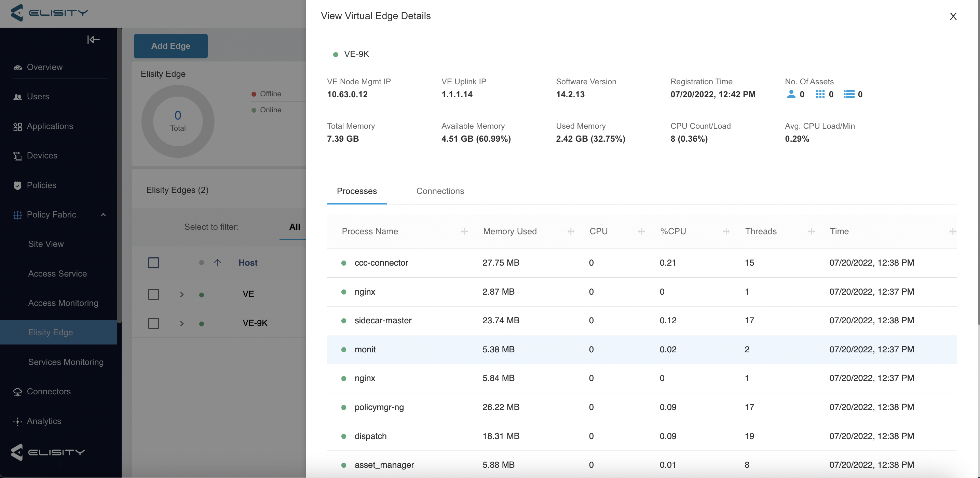The image size is (980, 478).
Task: Close the Virtual Edge Details panel
Action: tap(953, 16)
